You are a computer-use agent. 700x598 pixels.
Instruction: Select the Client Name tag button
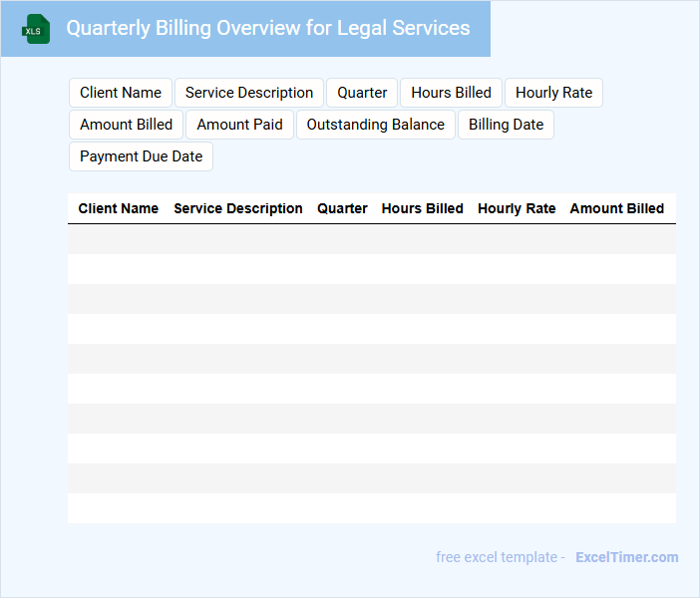(121, 93)
